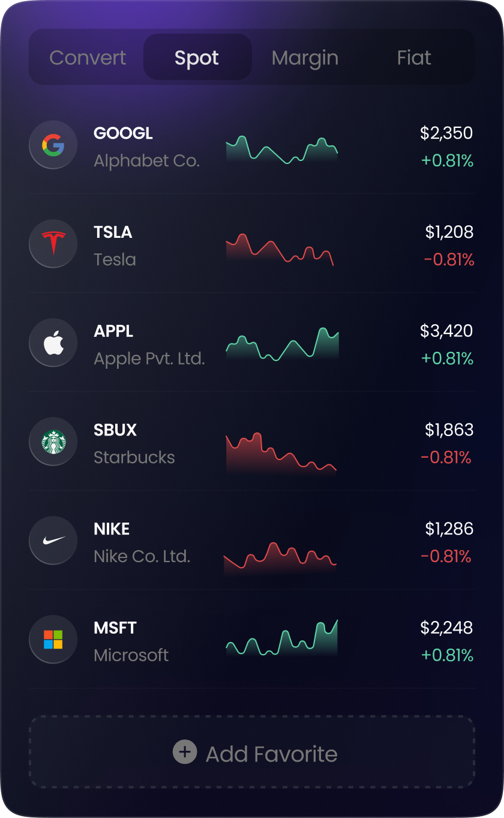504x818 pixels.
Task: Click the SBUX ticker label
Action: [x=115, y=430]
